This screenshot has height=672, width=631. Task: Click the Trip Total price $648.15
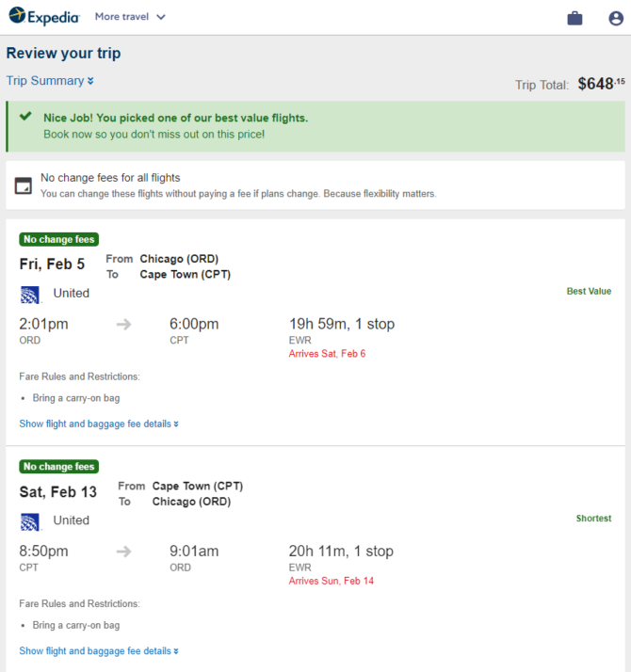(x=601, y=84)
